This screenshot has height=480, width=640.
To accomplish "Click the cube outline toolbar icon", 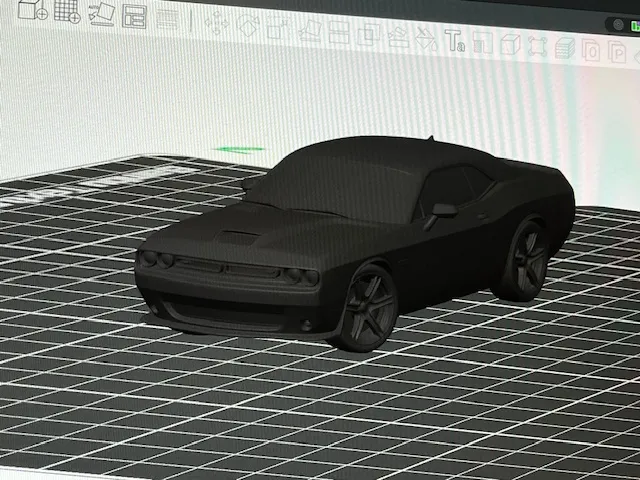I will coord(510,45).
